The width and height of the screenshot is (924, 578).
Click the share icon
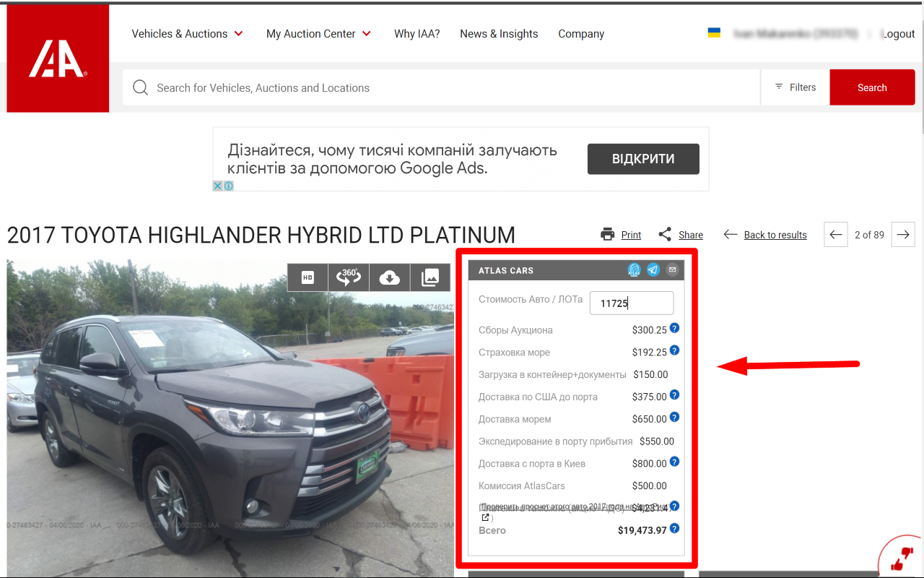(665, 234)
